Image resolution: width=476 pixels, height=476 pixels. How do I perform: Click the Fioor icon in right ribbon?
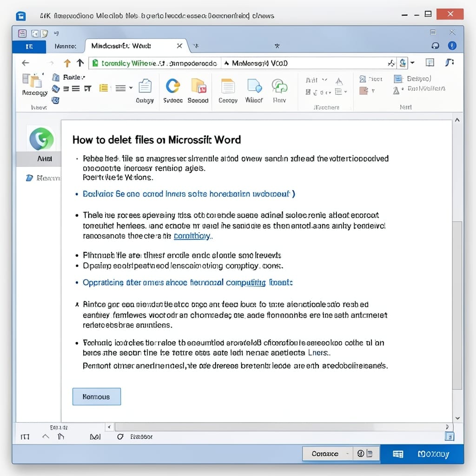click(x=363, y=79)
